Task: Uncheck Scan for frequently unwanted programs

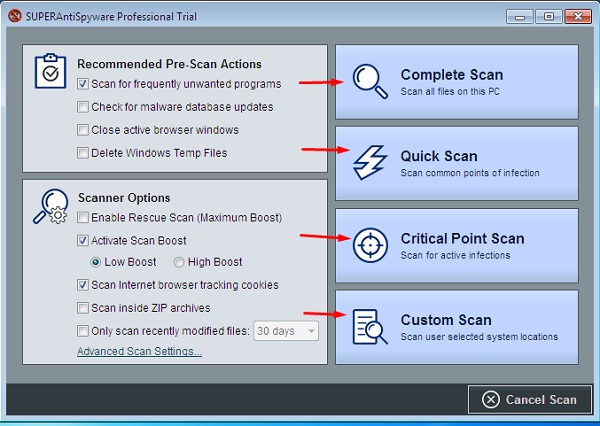Action: (83, 84)
